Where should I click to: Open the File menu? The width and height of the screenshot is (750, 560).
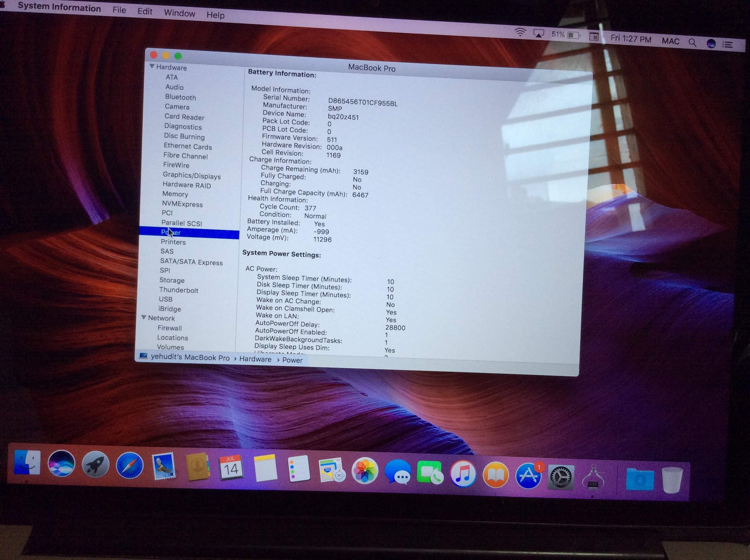click(x=119, y=10)
